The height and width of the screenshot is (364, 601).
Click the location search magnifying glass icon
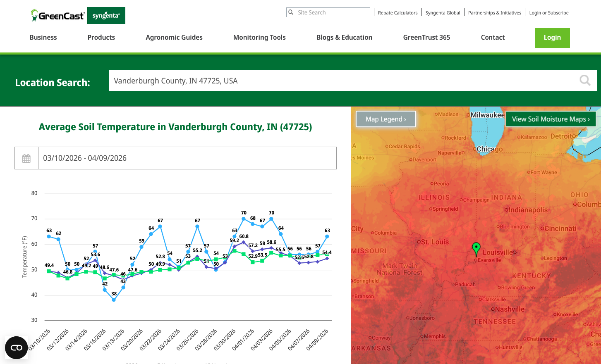pyautogui.click(x=584, y=80)
